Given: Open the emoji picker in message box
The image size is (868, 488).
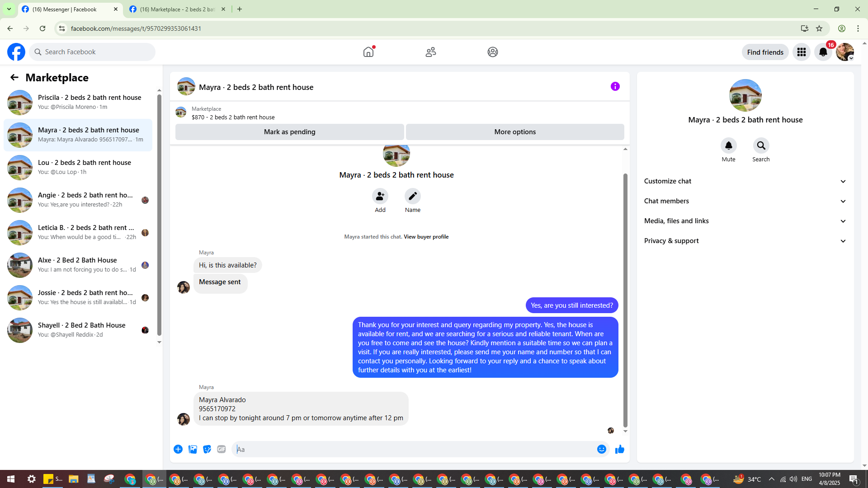Looking at the screenshot, I should point(601,449).
